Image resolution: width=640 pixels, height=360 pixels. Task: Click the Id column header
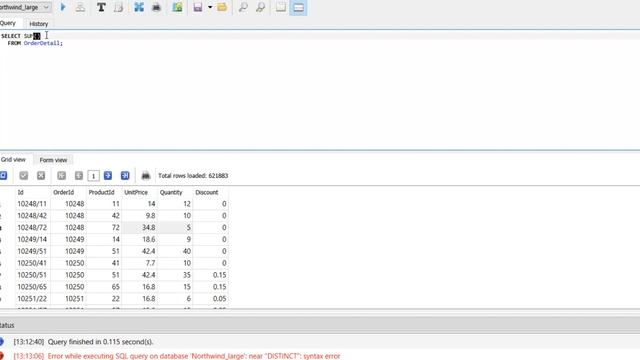(33, 192)
